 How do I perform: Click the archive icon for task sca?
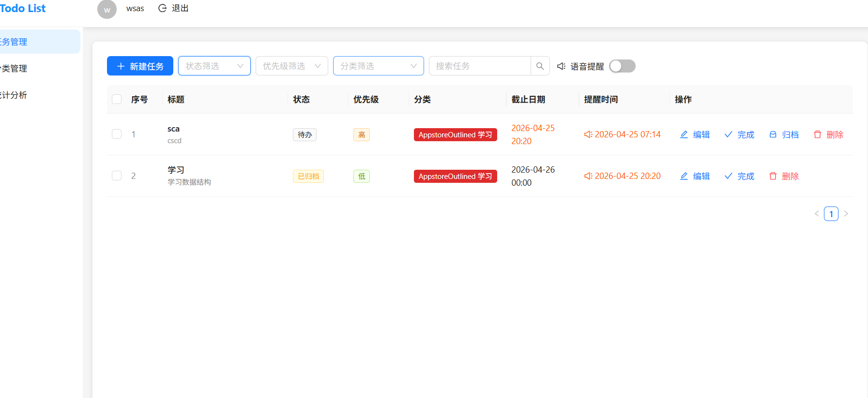click(x=773, y=134)
